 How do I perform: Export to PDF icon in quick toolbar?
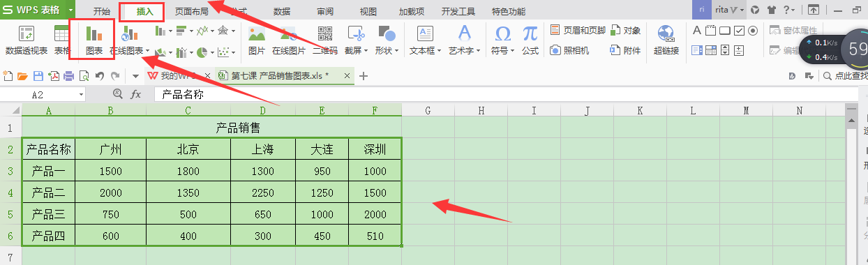[x=54, y=75]
